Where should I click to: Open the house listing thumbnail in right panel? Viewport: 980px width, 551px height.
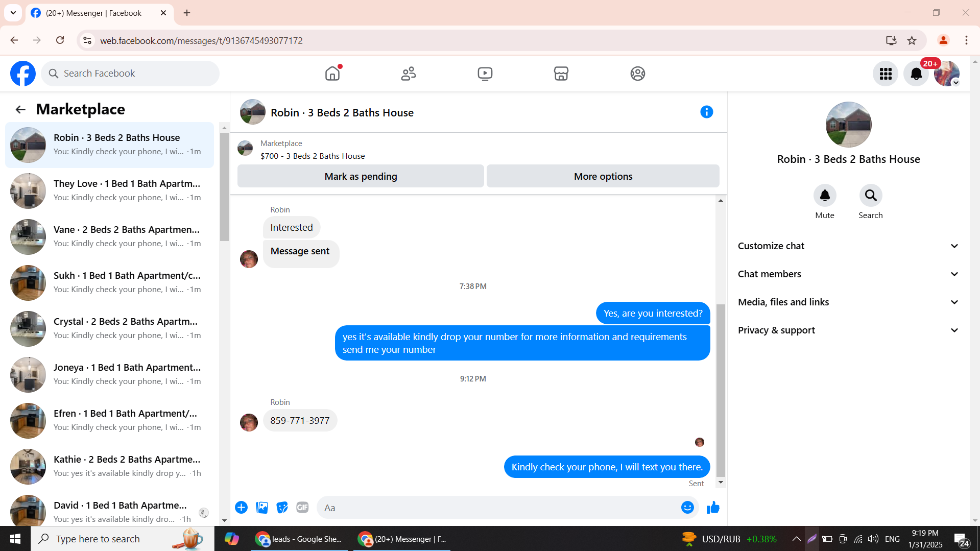click(x=848, y=125)
